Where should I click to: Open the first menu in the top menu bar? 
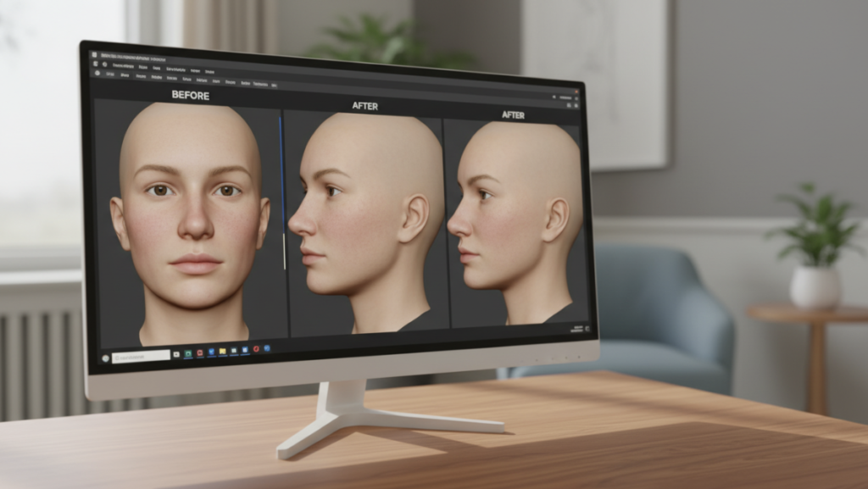123,64
